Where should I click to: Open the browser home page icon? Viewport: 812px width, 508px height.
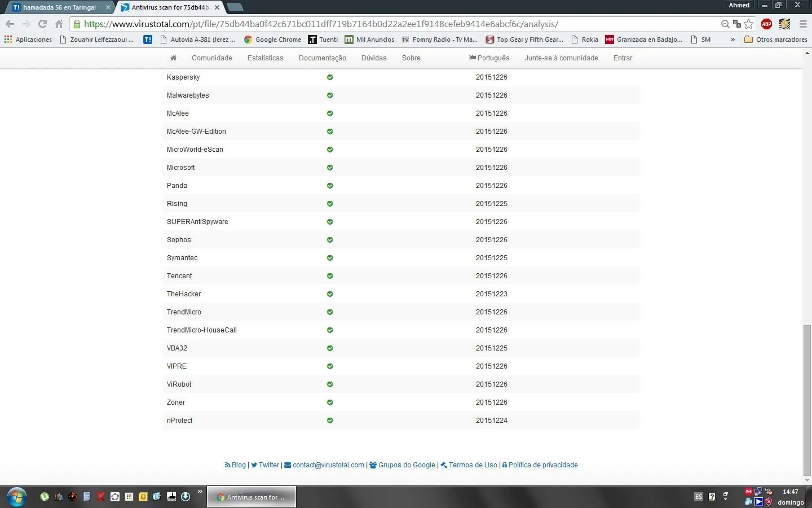tap(59, 24)
